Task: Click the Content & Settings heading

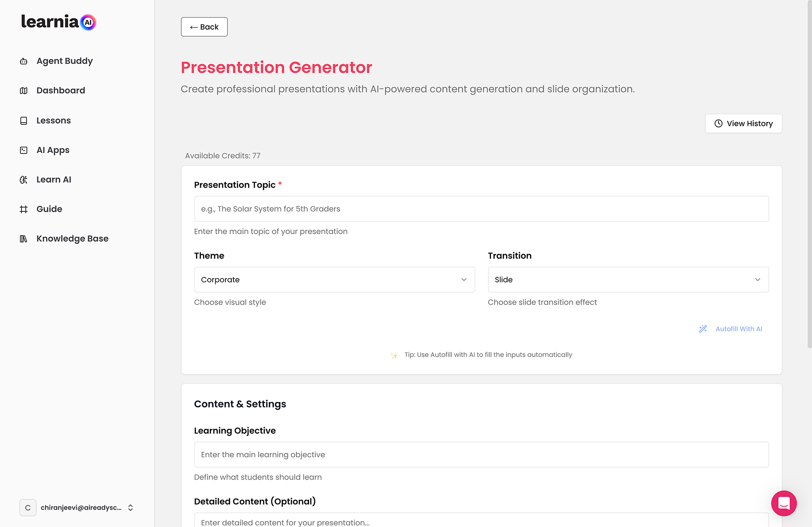Action: click(240, 404)
